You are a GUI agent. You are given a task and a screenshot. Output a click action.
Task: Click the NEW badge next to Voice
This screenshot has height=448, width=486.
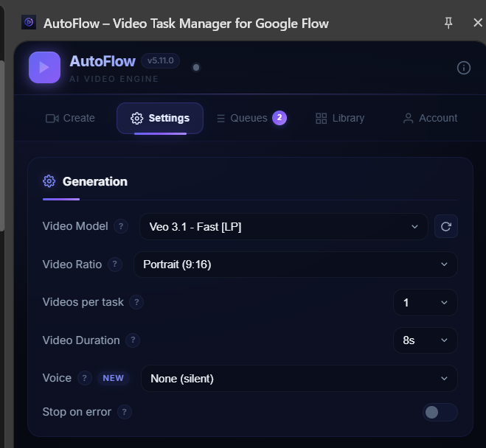point(113,378)
